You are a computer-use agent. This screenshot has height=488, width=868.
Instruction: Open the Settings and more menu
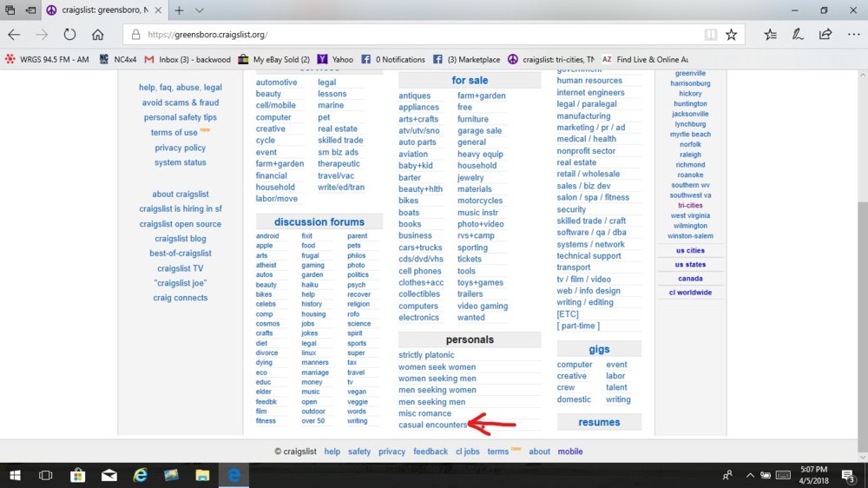(x=852, y=35)
